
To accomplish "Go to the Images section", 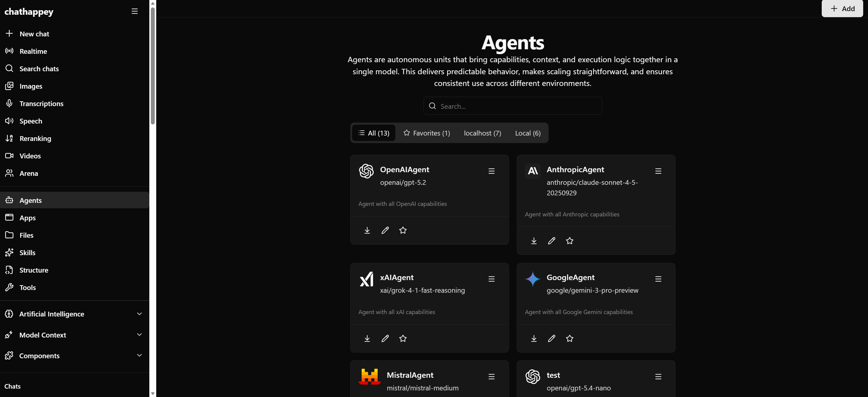I will click(75, 86).
